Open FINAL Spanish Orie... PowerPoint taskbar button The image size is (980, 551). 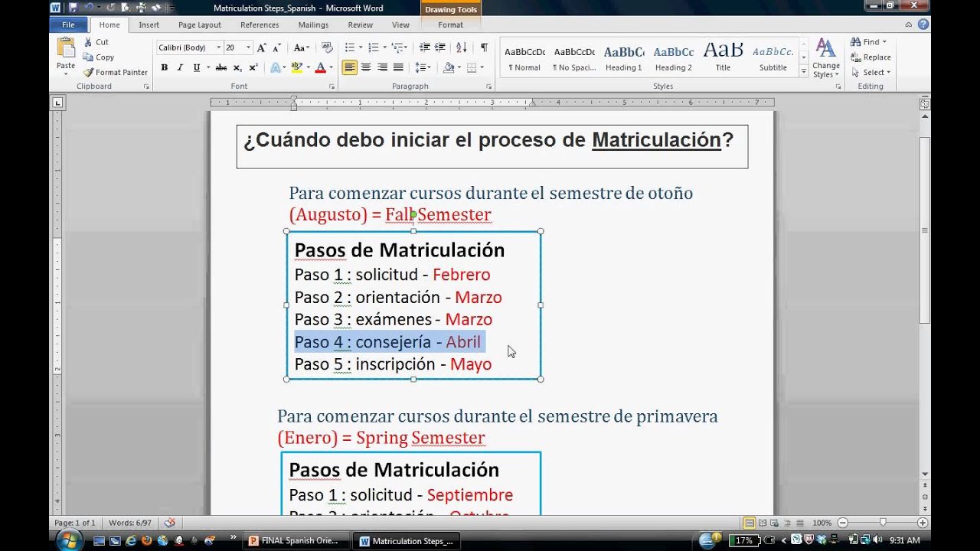297,540
